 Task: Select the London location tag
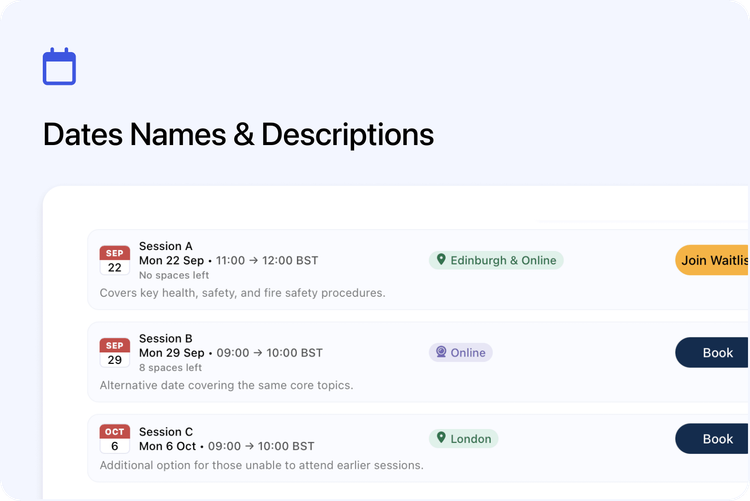click(464, 439)
